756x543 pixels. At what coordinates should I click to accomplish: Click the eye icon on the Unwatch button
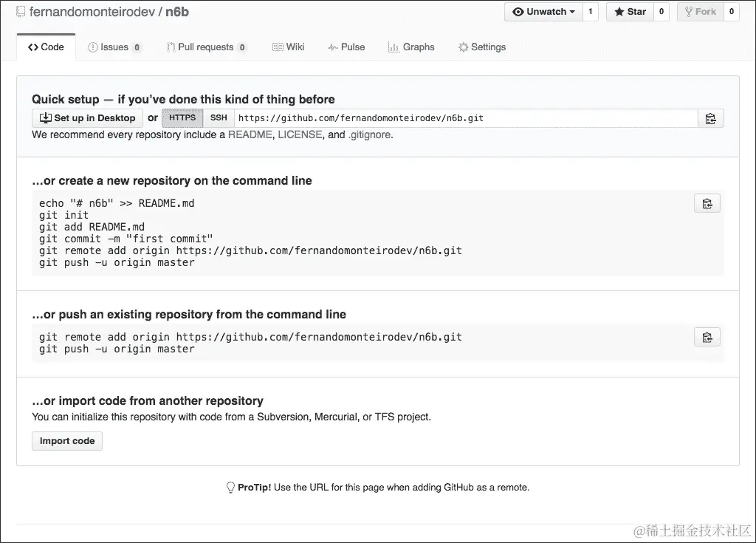(517, 12)
